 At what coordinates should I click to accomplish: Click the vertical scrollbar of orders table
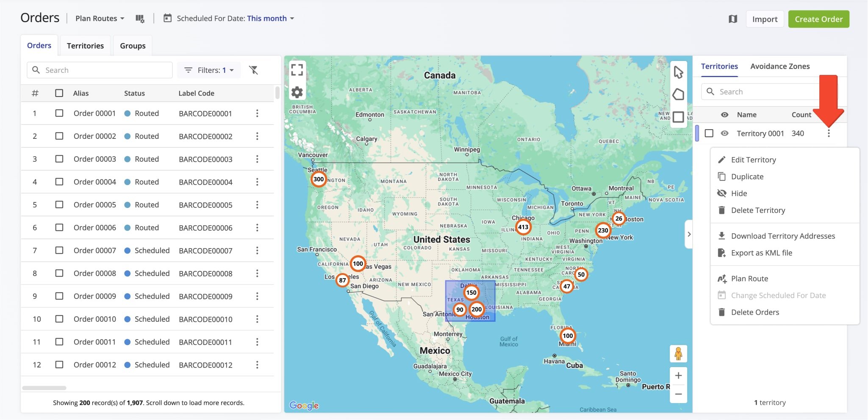(277, 92)
